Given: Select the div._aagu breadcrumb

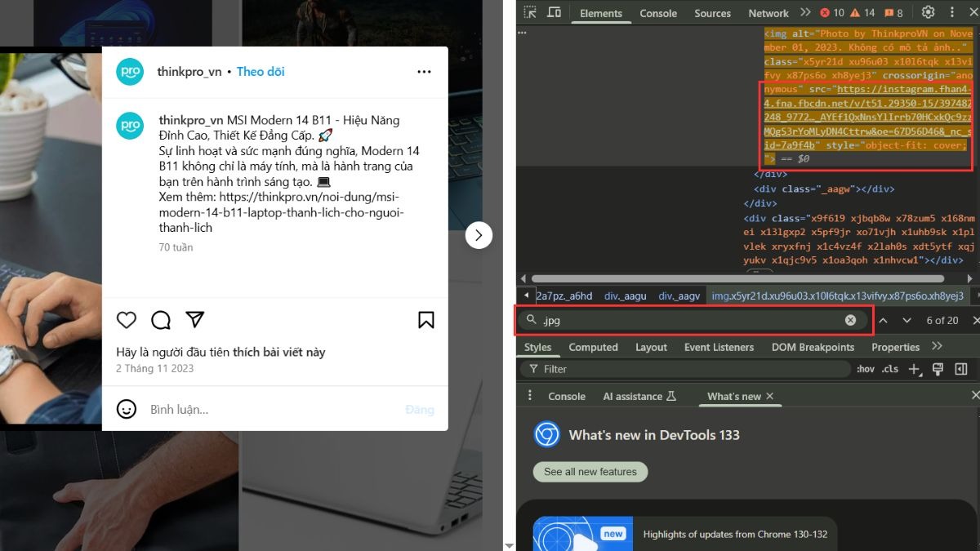Looking at the screenshot, I should (624, 295).
